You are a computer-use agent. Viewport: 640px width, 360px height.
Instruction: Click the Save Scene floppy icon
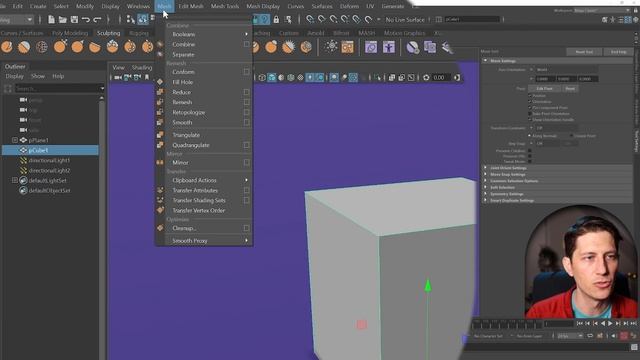[x=74, y=19]
